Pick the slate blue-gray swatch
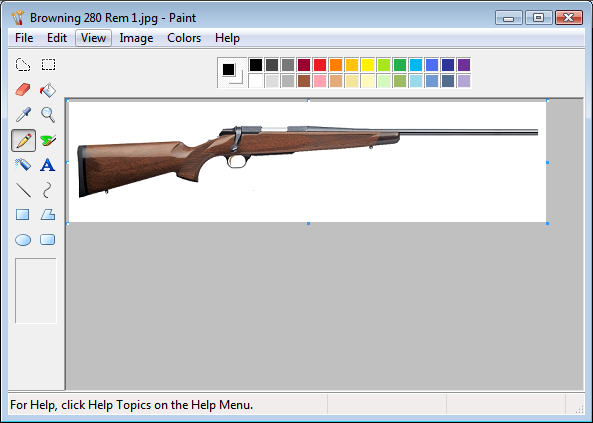This screenshot has height=423, width=593. [448, 81]
